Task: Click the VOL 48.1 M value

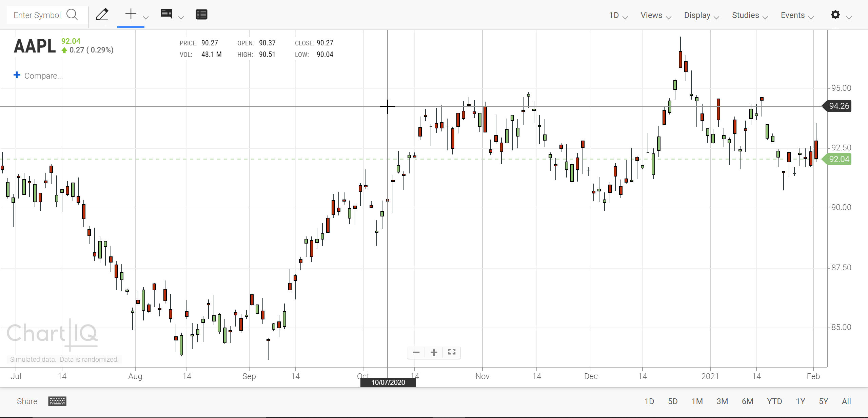Action: 211,55
